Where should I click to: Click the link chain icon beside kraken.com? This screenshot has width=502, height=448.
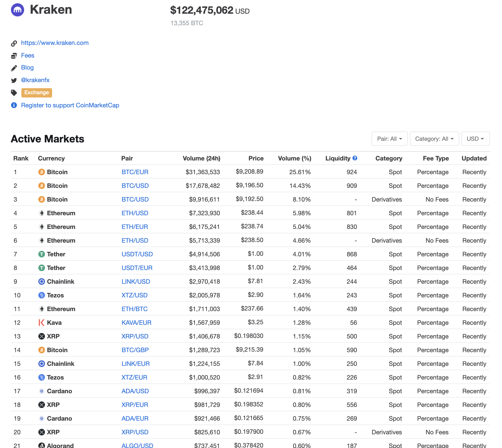click(14, 43)
